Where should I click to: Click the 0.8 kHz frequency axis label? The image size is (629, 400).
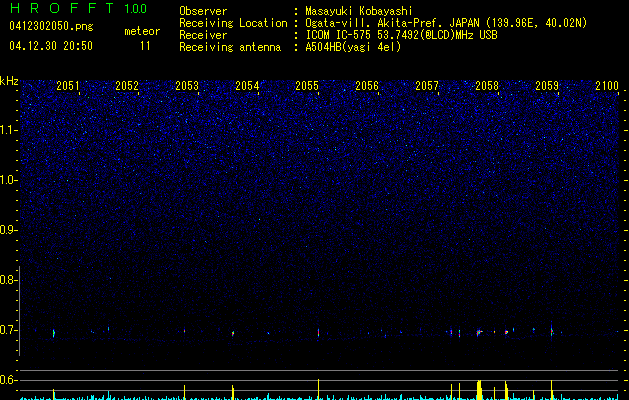click(x=8, y=280)
